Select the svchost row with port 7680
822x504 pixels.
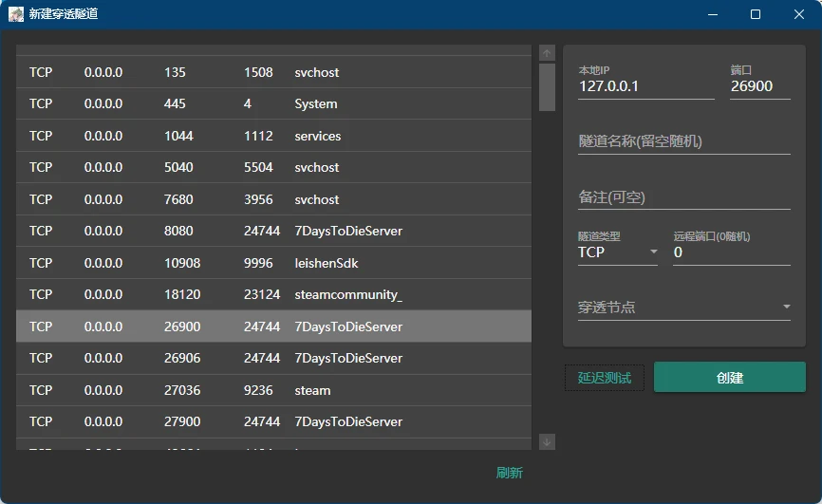pos(273,199)
